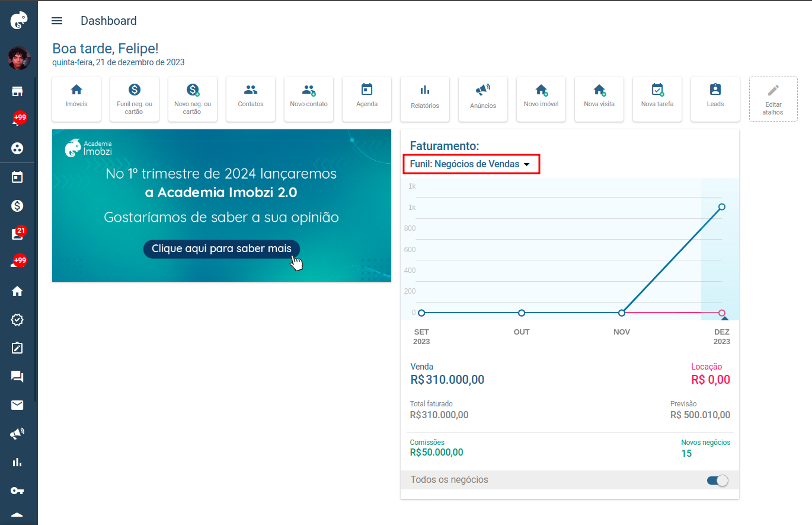Click the Novo contato shortcut
Screen dimensions: 812x525
click(309, 99)
